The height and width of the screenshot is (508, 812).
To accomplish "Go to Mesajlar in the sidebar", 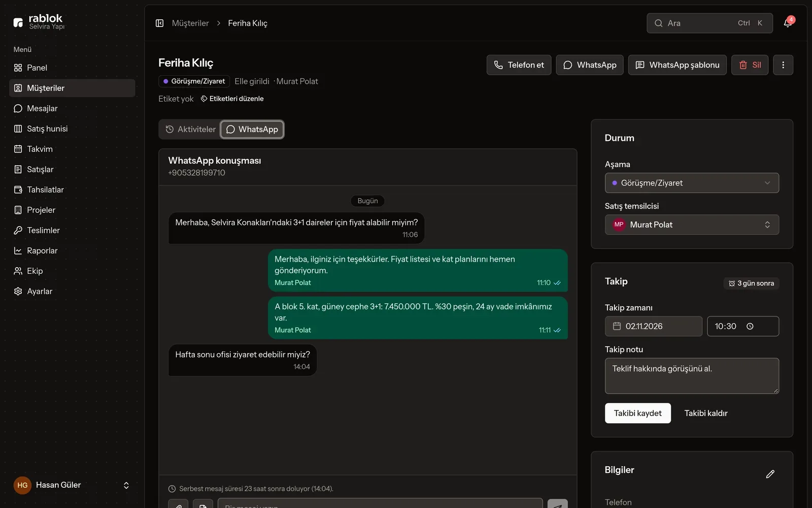I will coord(72,108).
